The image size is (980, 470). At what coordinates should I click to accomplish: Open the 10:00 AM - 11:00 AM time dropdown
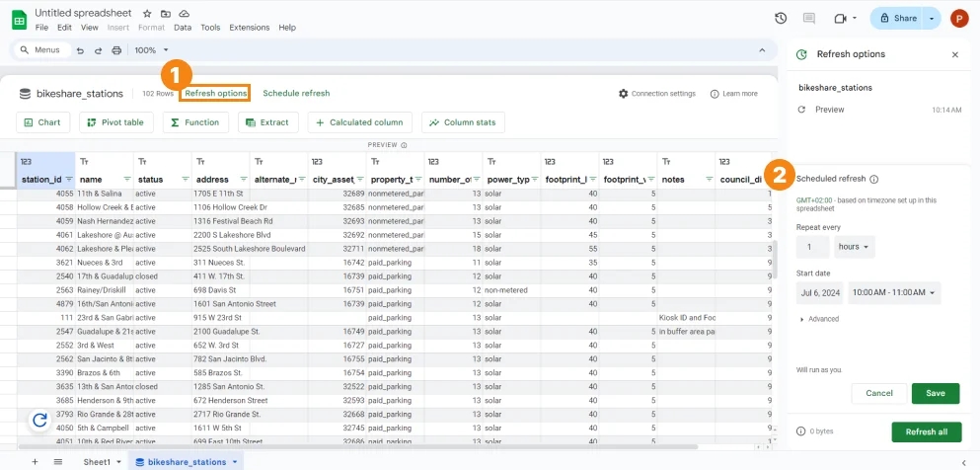pos(894,292)
